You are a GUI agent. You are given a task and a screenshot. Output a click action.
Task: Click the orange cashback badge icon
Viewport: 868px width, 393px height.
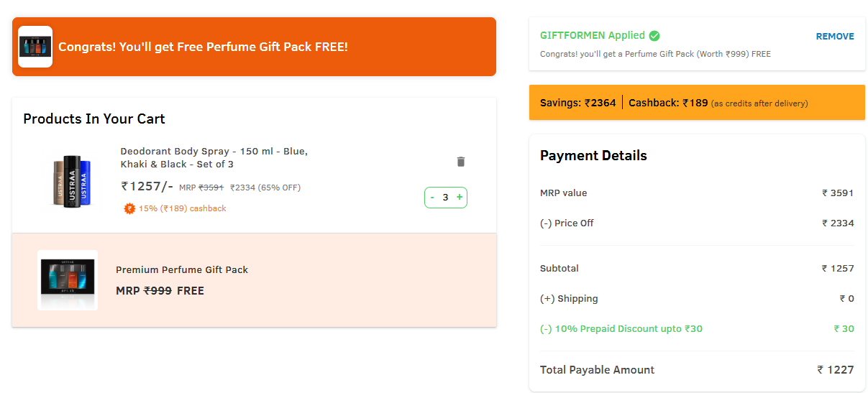coord(129,208)
